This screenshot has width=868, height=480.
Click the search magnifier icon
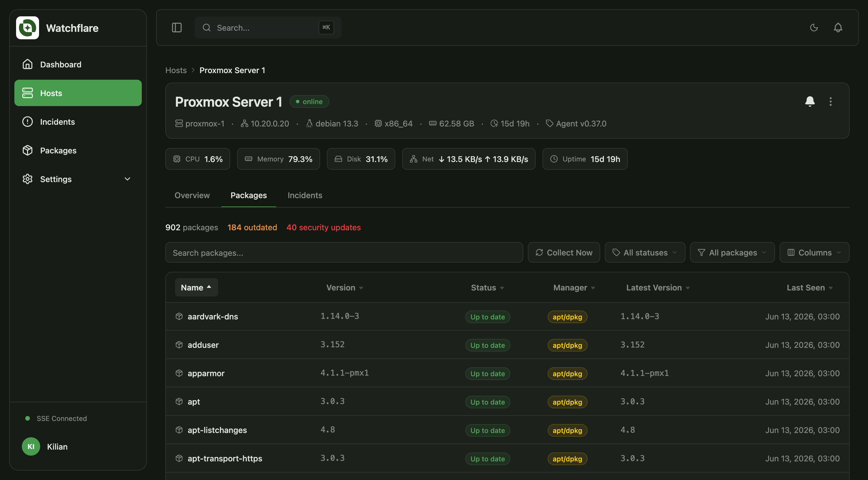pyautogui.click(x=207, y=28)
